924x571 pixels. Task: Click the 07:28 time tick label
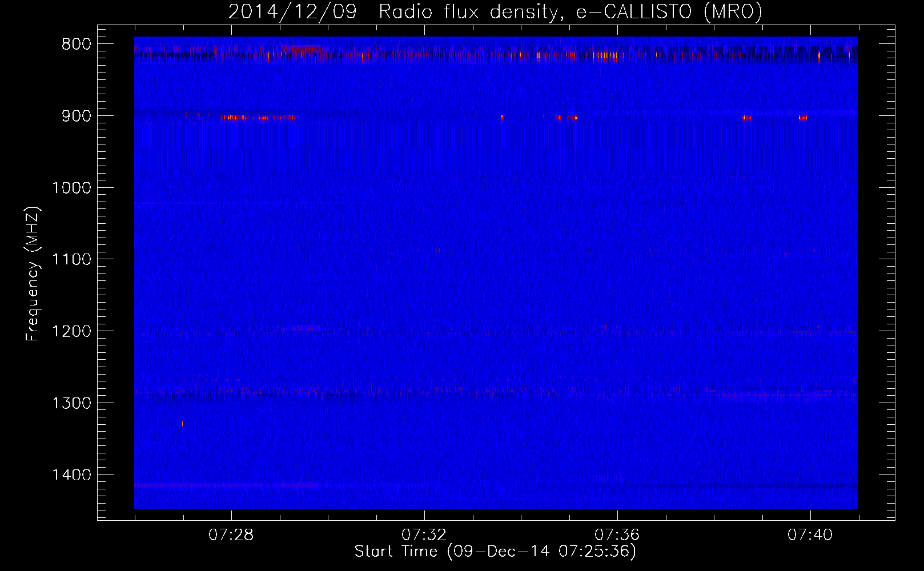[x=231, y=535]
